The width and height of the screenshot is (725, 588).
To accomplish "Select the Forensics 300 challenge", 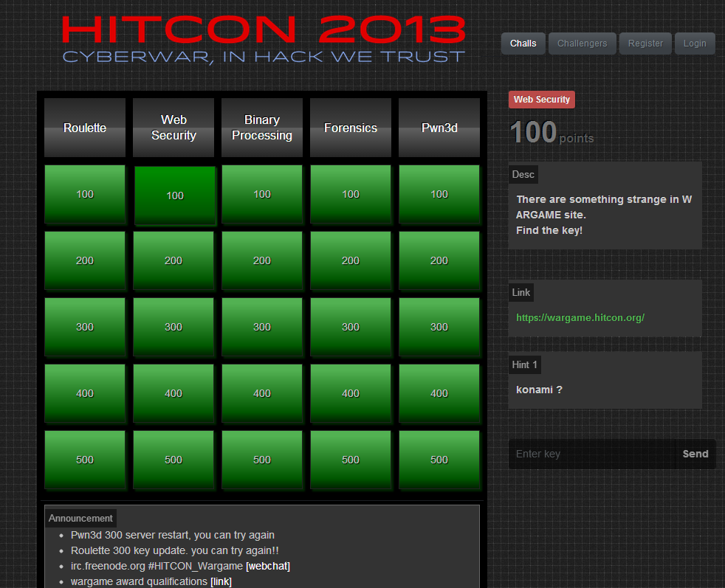I will click(x=351, y=327).
